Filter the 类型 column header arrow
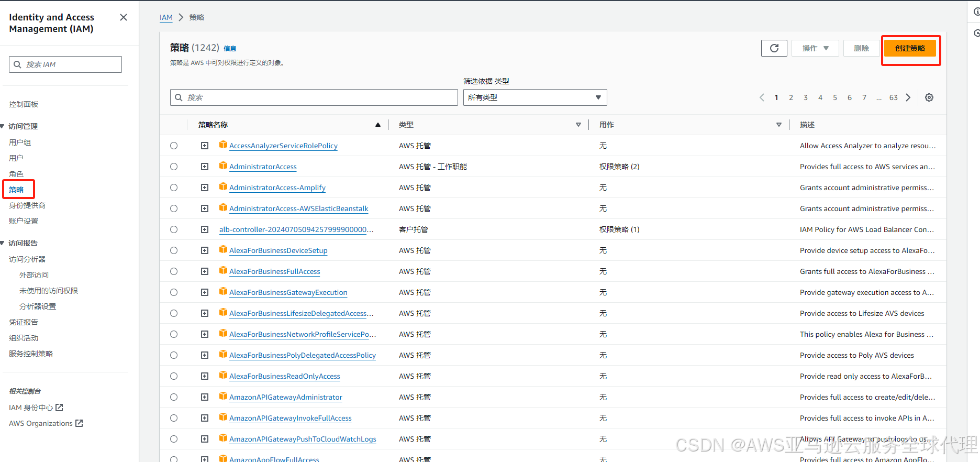Screen dimensions: 980x462 tap(578, 125)
